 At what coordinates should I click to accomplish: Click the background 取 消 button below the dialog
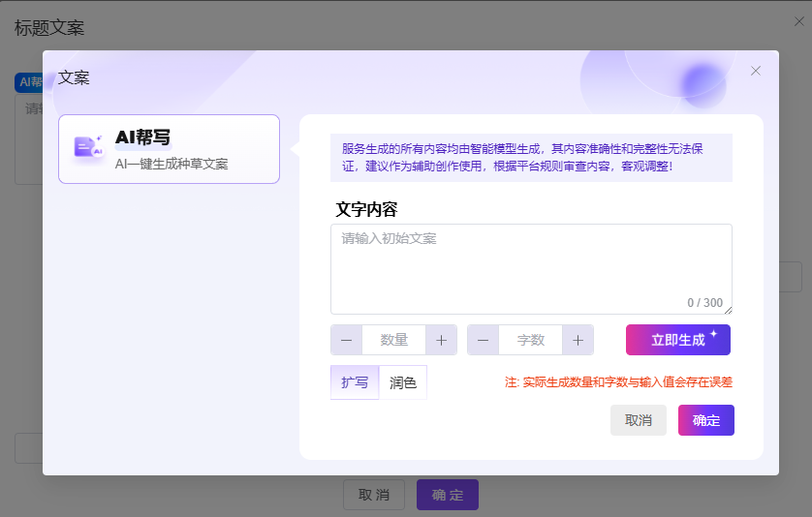[373, 495]
